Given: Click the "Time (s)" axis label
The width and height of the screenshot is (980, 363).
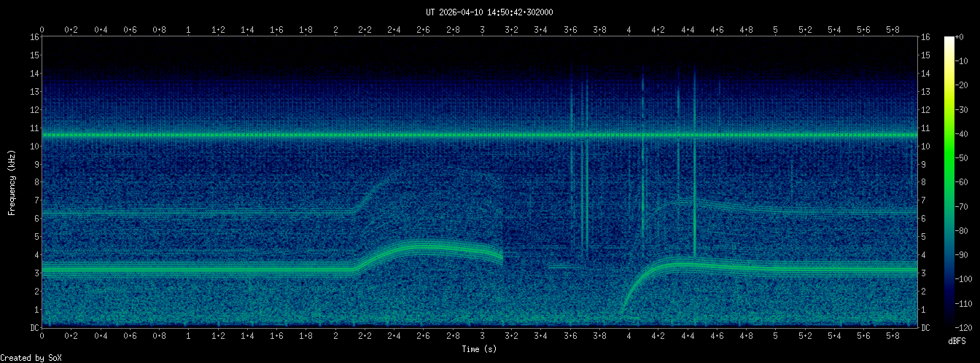Looking at the screenshot, I should pos(479,349).
